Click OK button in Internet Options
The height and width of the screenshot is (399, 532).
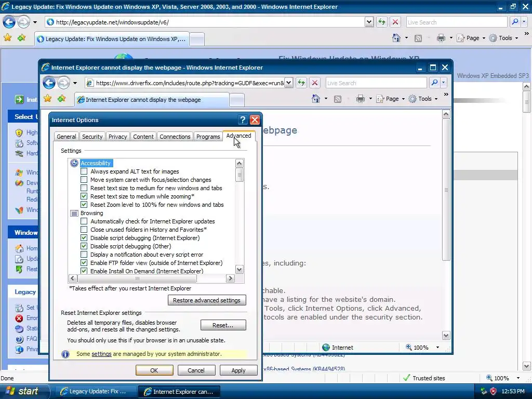[154, 370]
